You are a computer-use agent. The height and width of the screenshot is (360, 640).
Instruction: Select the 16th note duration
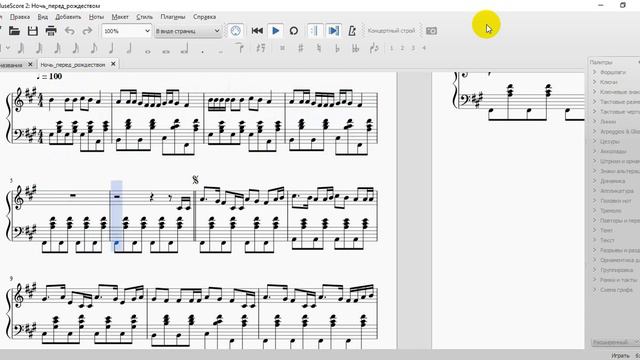pos(76,48)
